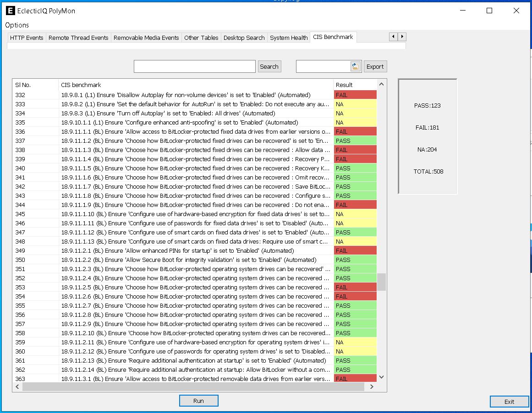Switch to the HTTP Events tab
Image resolution: width=532 pixels, height=413 pixels.
point(26,38)
